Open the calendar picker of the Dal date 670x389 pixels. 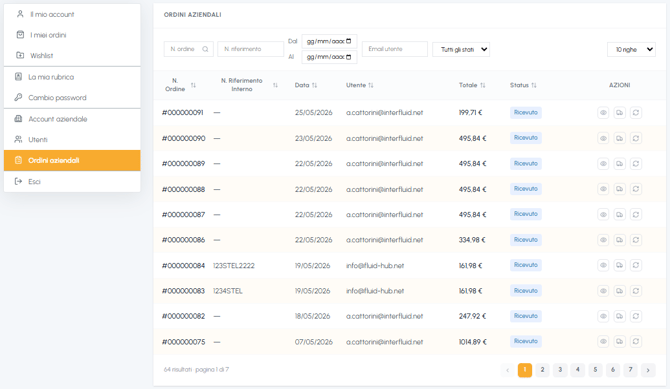[x=349, y=41]
